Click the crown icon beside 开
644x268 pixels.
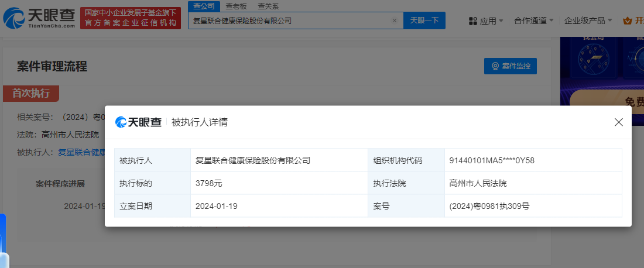coord(627,20)
